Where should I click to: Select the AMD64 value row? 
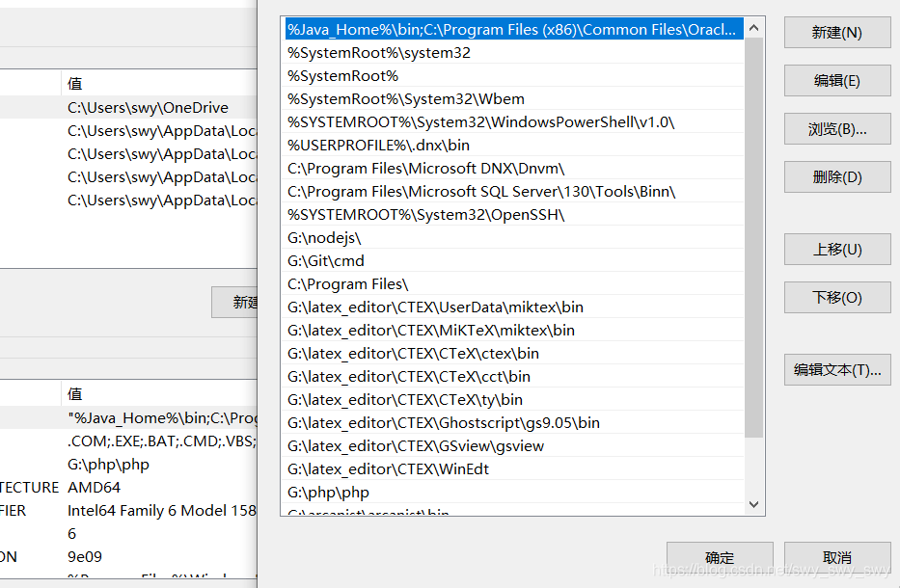[128, 487]
